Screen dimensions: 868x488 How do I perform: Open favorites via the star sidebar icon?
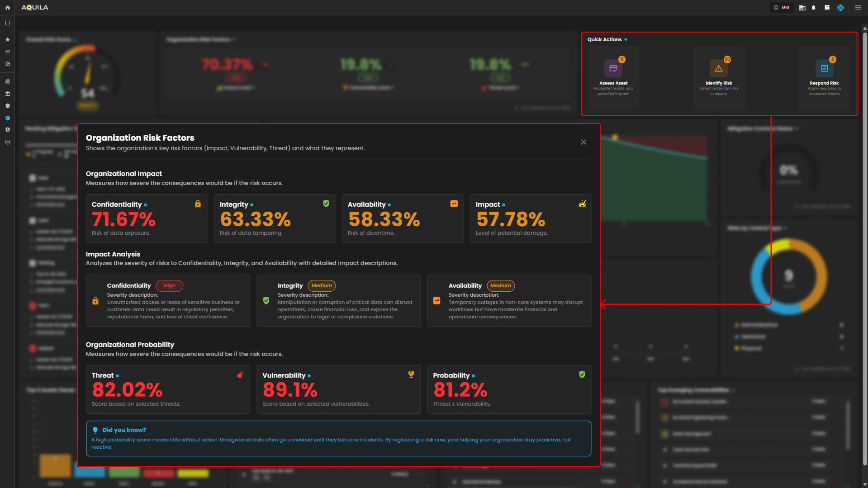[8, 40]
